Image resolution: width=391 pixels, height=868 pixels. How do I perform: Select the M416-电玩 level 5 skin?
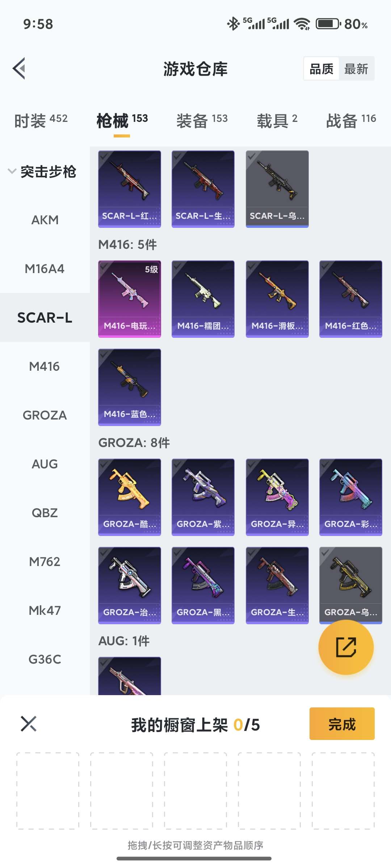[x=130, y=299]
